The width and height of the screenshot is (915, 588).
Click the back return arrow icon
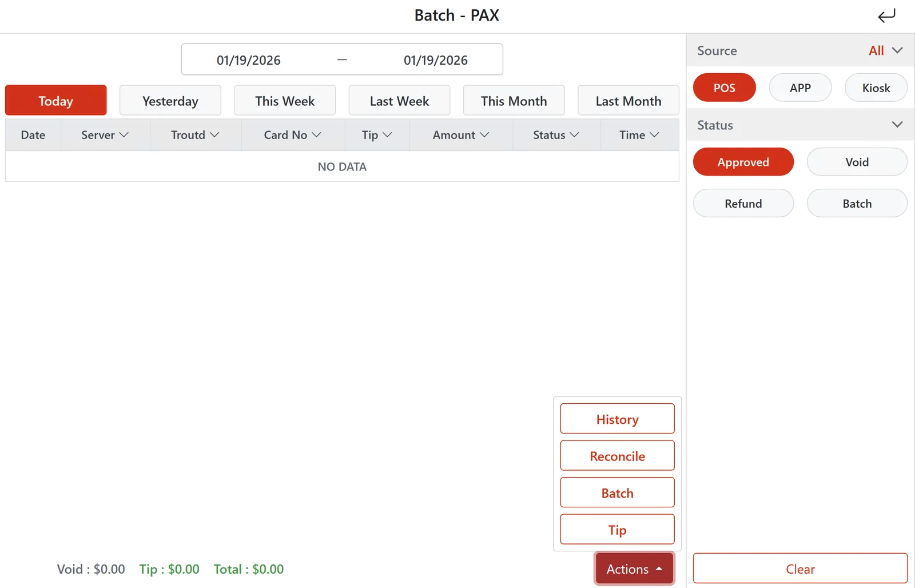[x=886, y=15]
